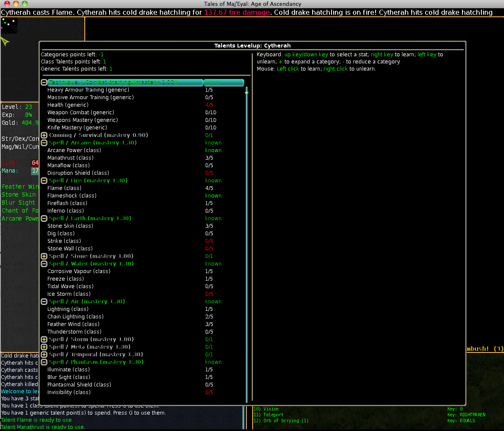This screenshot has height=431, width=504.
Task: Select the Thunderstorm (class) talent
Action: 146,332
